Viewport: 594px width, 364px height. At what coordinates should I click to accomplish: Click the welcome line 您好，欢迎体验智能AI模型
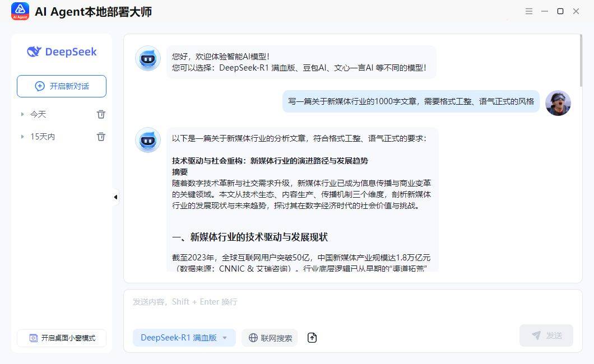pos(221,57)
